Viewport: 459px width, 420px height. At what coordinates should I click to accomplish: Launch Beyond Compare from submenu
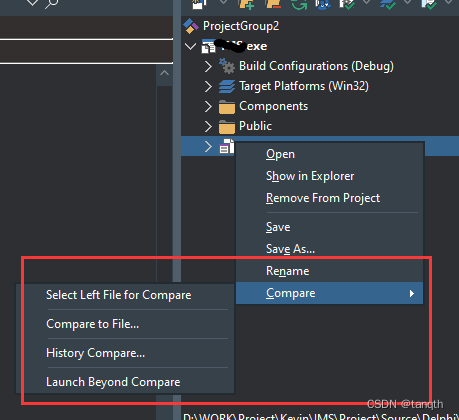(125, 382)
